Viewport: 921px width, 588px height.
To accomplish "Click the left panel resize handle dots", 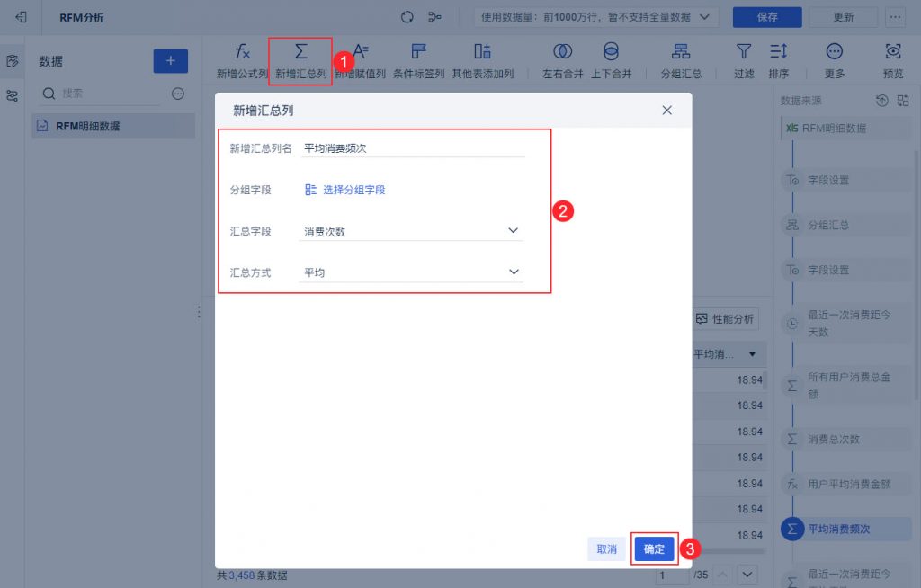I will (x=199, y=312).
